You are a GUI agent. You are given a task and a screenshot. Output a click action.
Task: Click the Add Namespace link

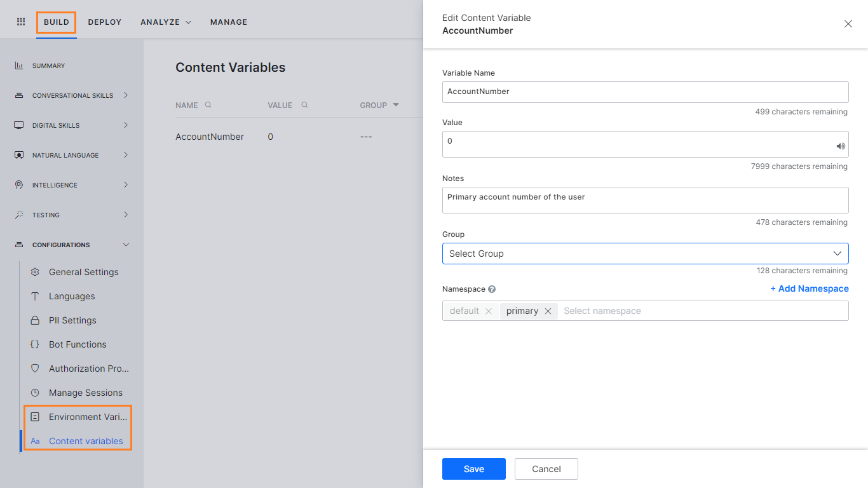810,288
